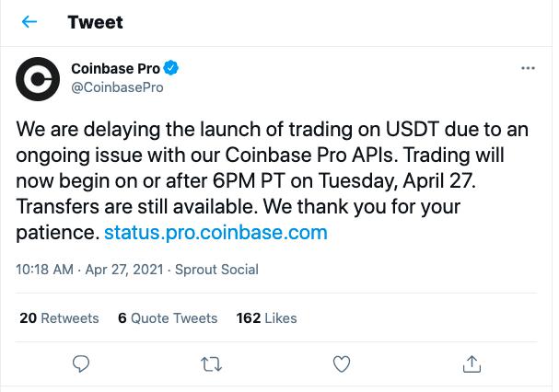
Task: Like the Coinbase Pro tweet
Action: click(342, 363)
